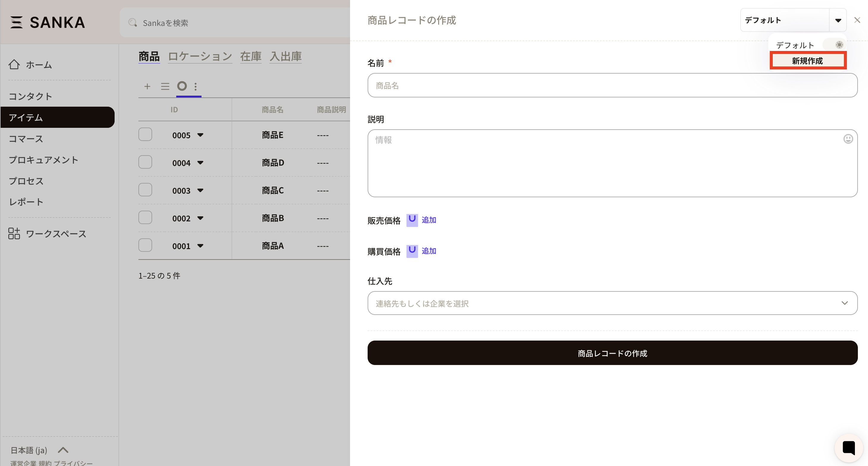
Task: Switch to the ロケーション tab
Action: click(200, 56)
